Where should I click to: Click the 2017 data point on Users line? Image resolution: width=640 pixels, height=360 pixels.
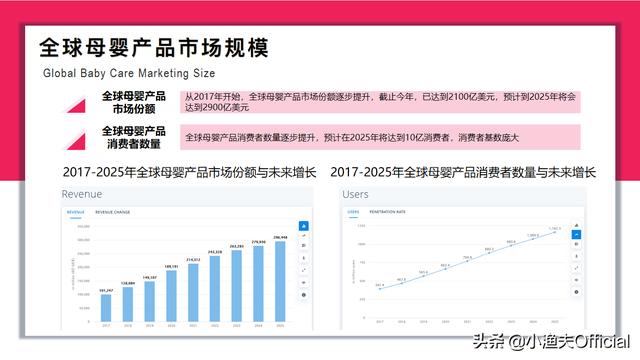tap(380, 289)
